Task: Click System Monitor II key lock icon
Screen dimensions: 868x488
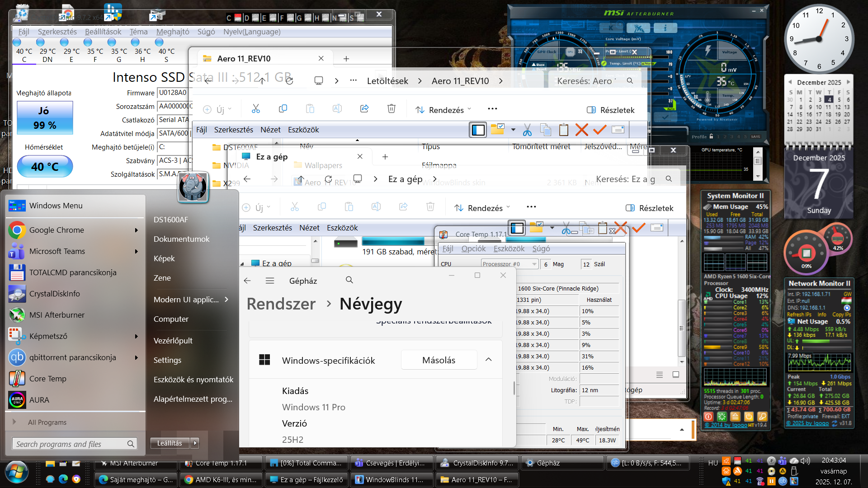Action: point(762,417)
